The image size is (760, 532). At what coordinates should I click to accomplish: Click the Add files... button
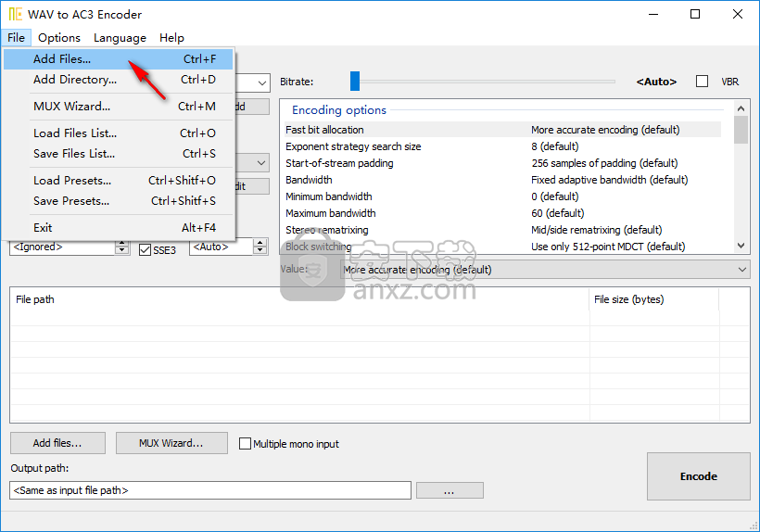(x=57, y=443)
